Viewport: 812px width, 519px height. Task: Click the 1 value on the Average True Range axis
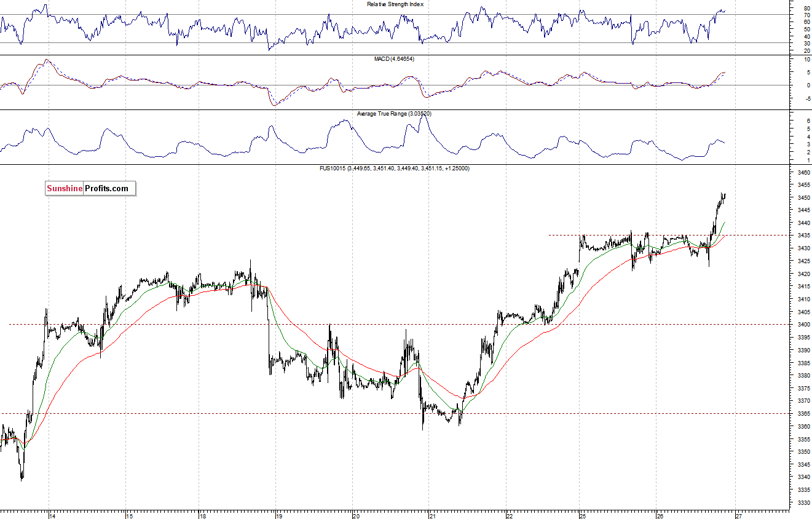tap(808, 160)
